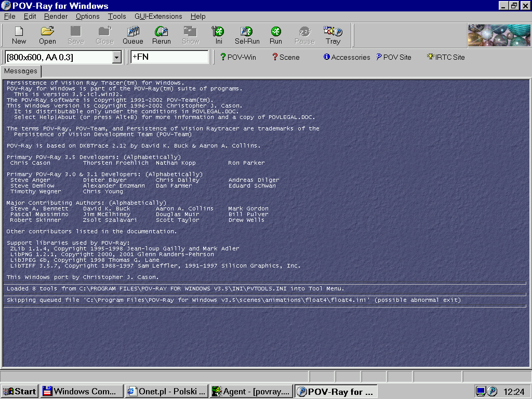Start rendering with the Run icon
This screenshot has height=399, width=532.
(x=276, y=35)
